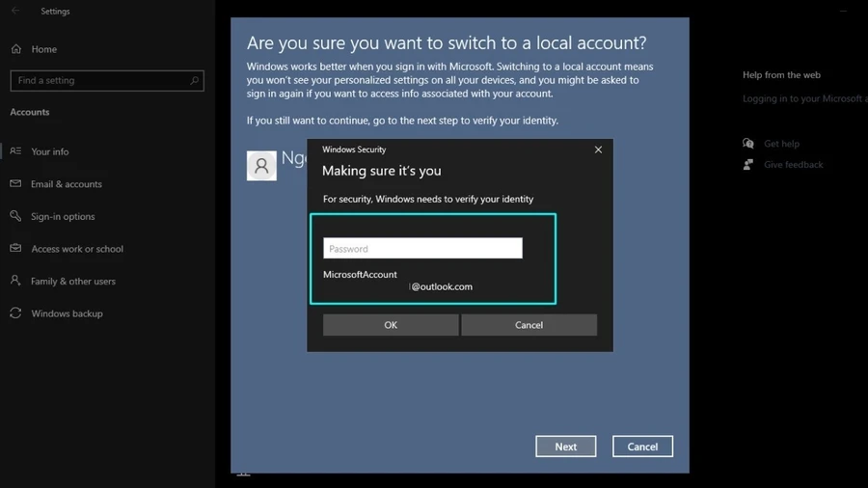Click the Accounts section heading
Screen dimensions: 868x488
[x=29, y=112]
